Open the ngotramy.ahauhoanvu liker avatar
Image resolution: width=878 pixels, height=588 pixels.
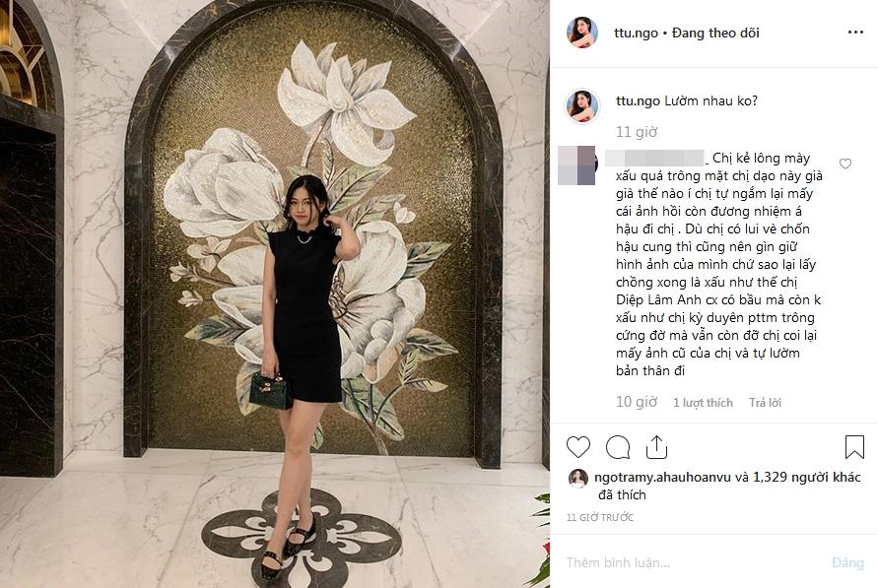point(577,478)
